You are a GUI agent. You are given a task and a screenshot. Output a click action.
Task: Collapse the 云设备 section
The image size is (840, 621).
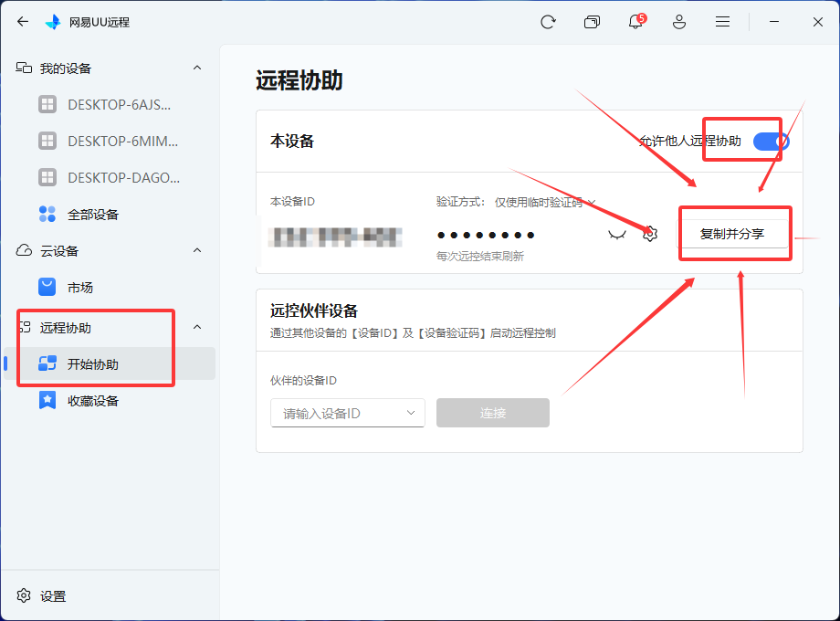pos(197,250)
